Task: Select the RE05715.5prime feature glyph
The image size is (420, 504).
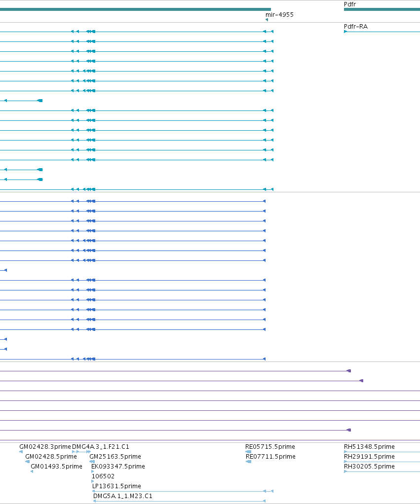Action: 248,452
